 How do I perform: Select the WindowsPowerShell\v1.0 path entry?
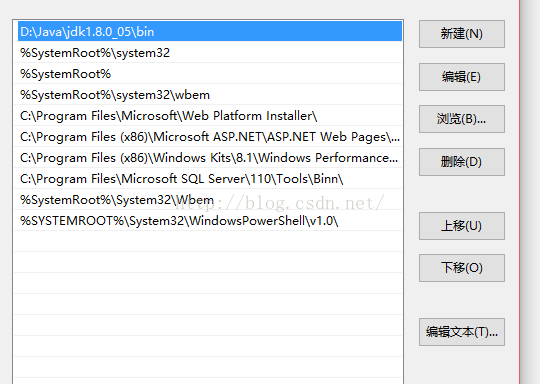point(208,221)
